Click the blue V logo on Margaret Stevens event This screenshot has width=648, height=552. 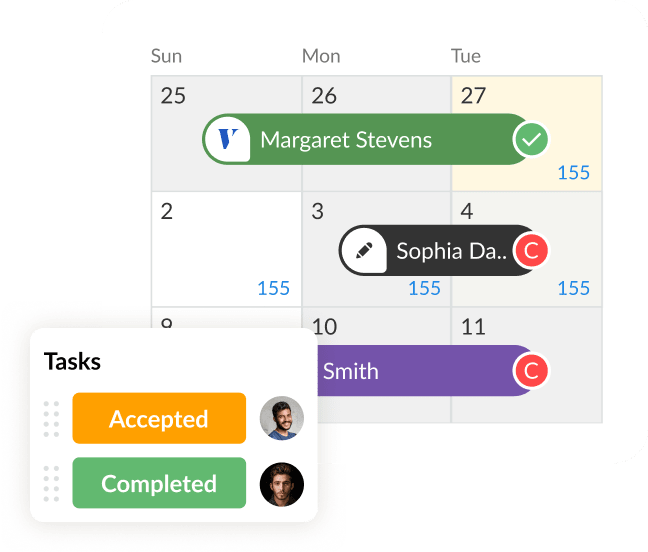tap(230, 139)
